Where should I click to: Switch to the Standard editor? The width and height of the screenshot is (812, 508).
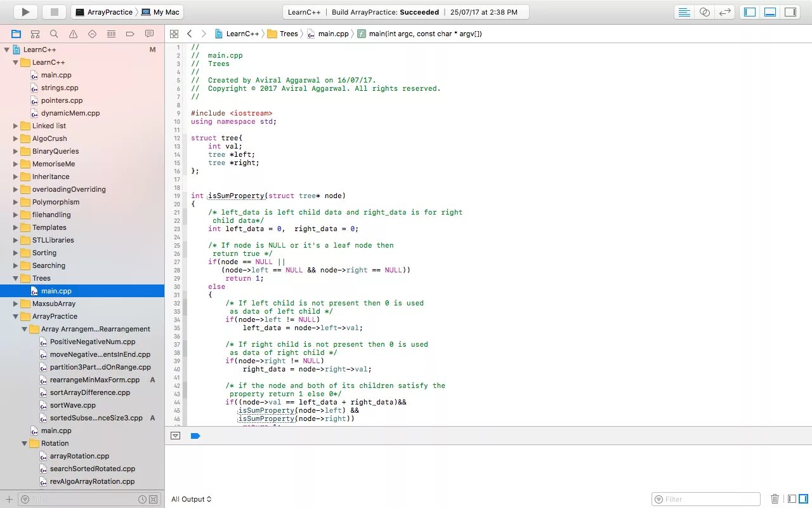point(684,12)
